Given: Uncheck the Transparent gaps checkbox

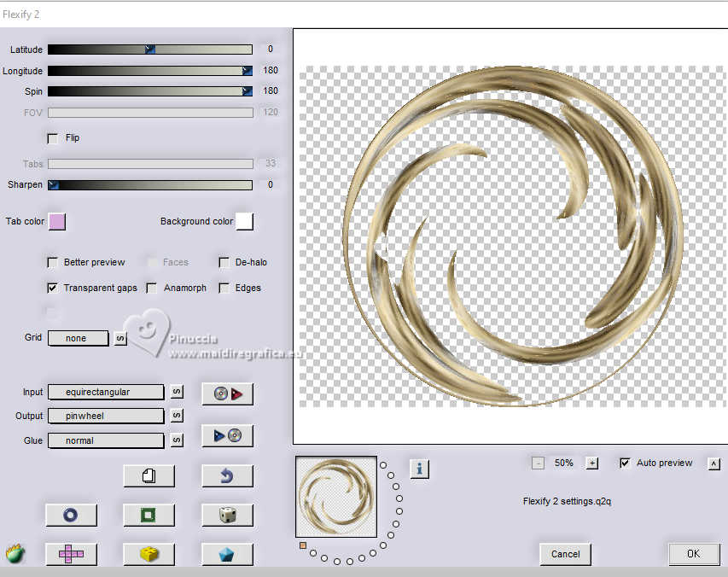Looking at the screenshot, I should click(52, 288).
